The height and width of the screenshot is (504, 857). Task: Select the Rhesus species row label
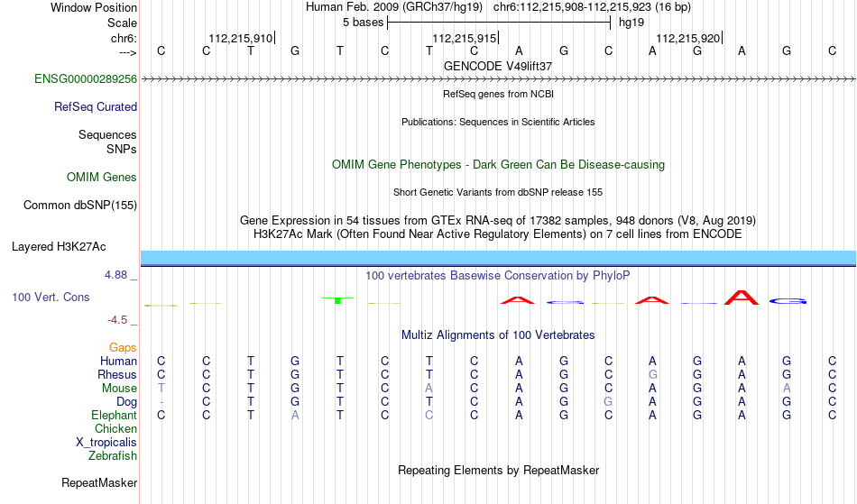pyautogui.click(x=117, y=375)
